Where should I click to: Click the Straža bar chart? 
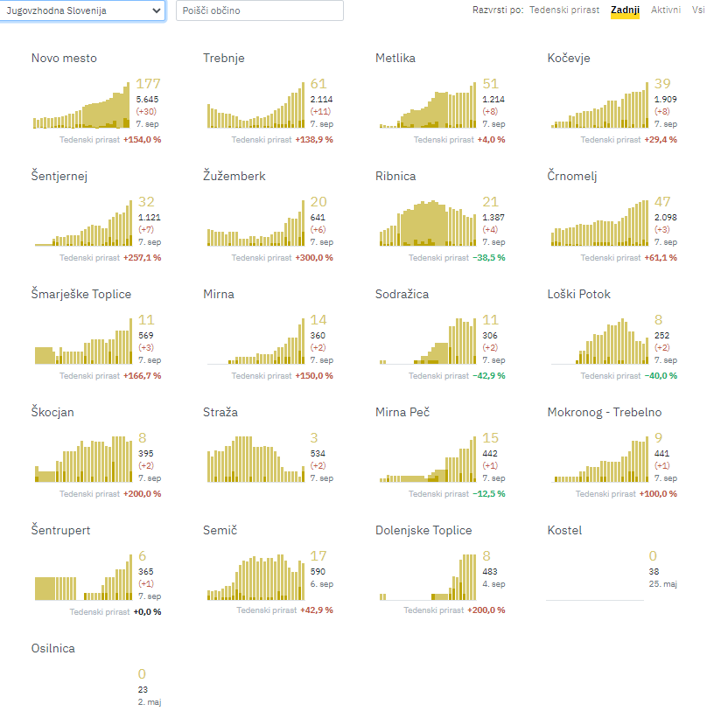pos(255,459)
